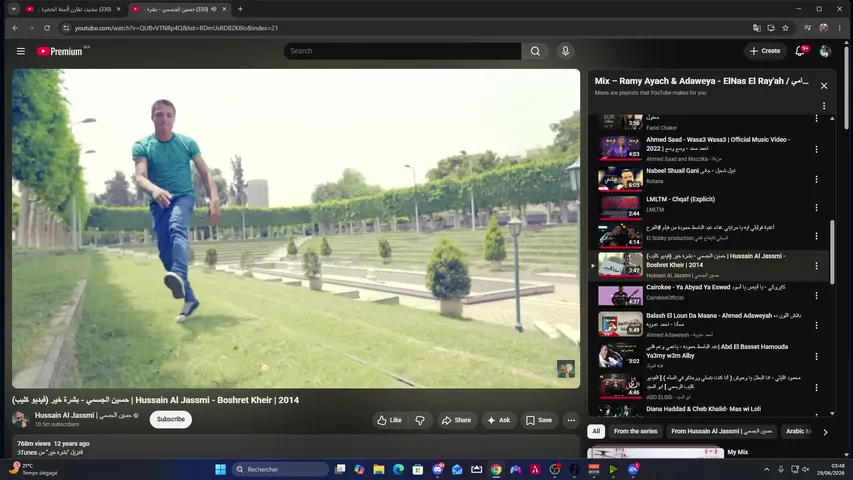Screen dimensions: 853x480
Task: Open the notifications bell
Action: (x=800, y=51)
